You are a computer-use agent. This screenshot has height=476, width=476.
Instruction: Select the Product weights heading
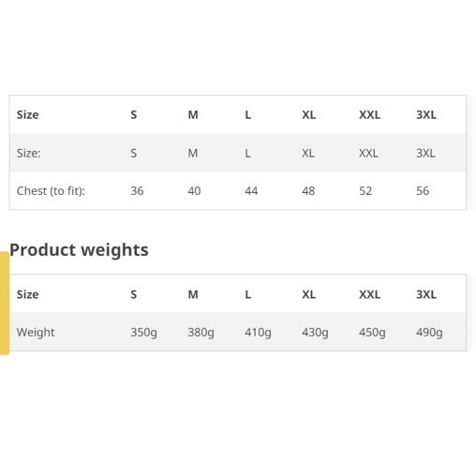(79, 250)
